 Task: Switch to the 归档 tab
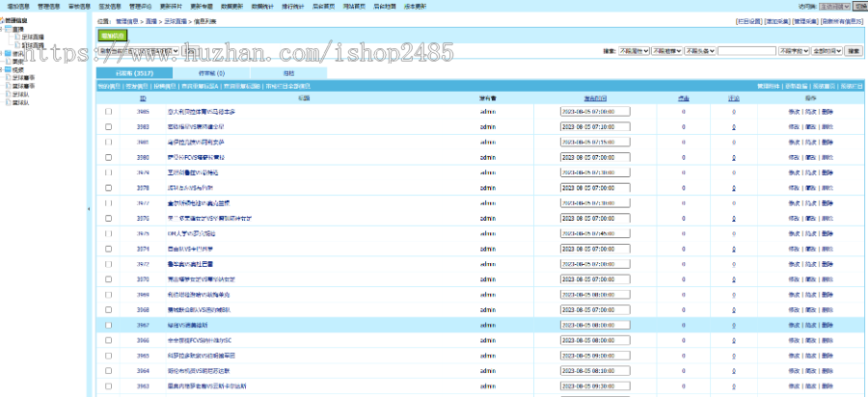(x=289, y=73)
